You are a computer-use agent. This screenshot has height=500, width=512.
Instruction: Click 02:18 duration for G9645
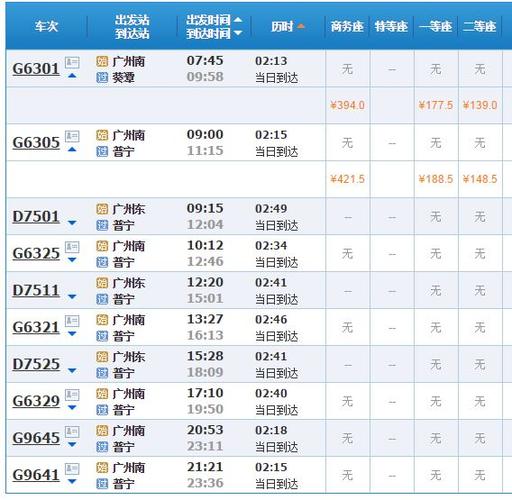271,430
